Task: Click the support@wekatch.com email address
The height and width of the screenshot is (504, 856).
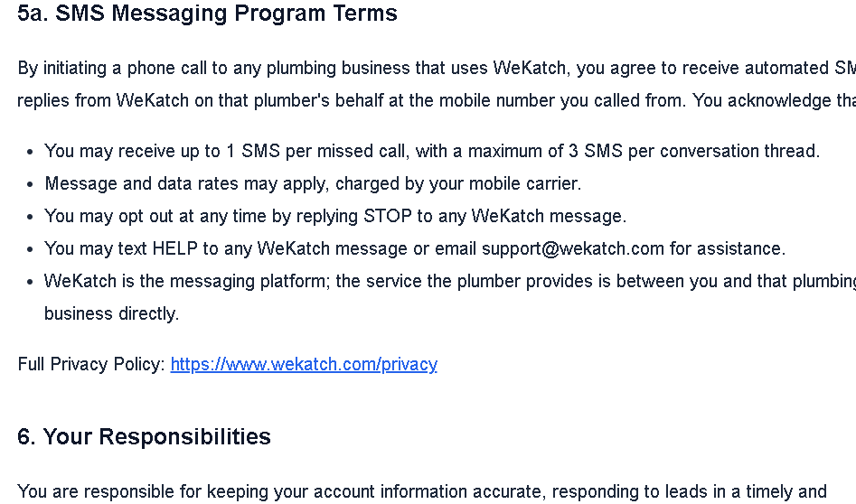Action: (572, 248)
